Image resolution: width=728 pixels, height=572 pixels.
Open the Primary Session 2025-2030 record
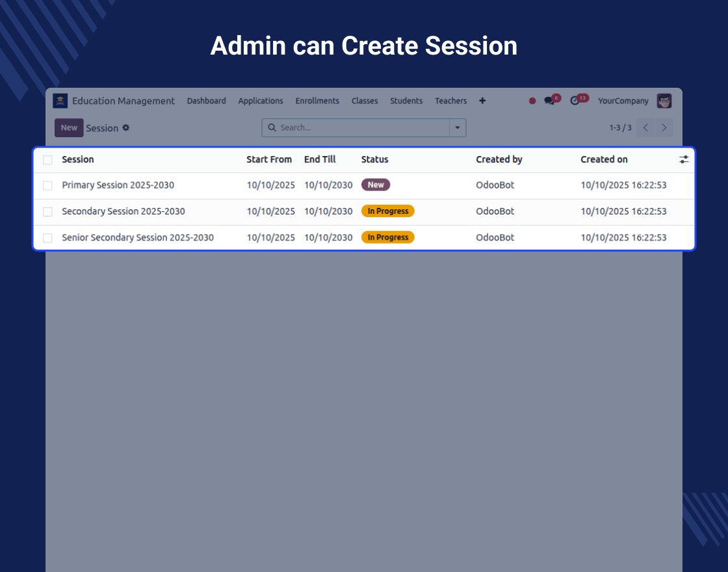[118, 185]
